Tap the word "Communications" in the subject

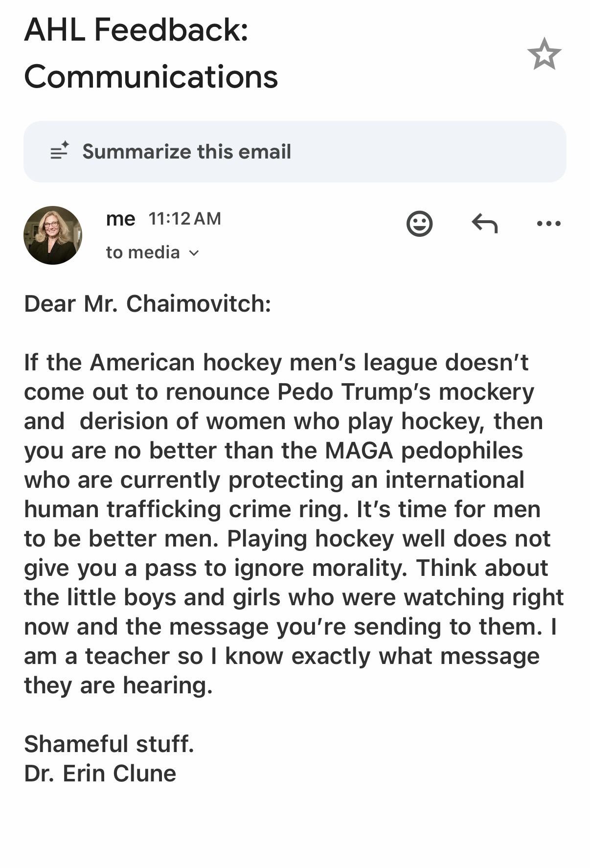click(x=151, y=77)
